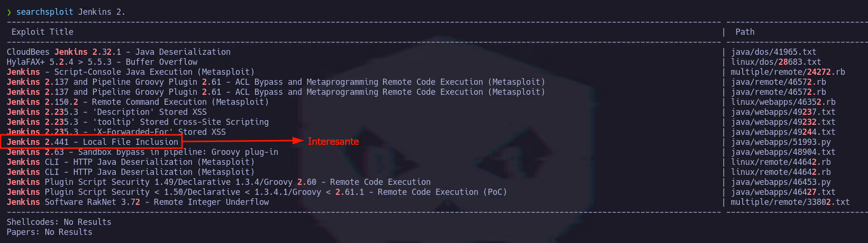Screen dimensions: 868x243
Task: Click the Exploit Title column header
Action: (x=42, y=32)
